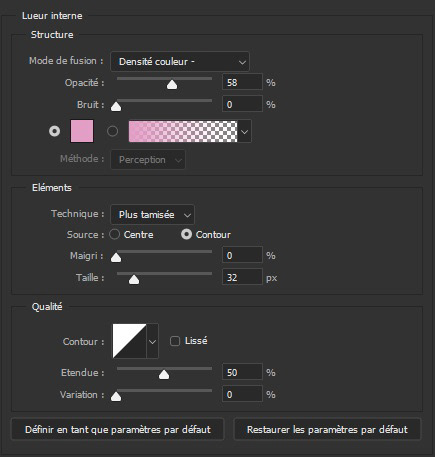Click the Opacité value field
The image size is (435, 457).
tap(242, 82)
